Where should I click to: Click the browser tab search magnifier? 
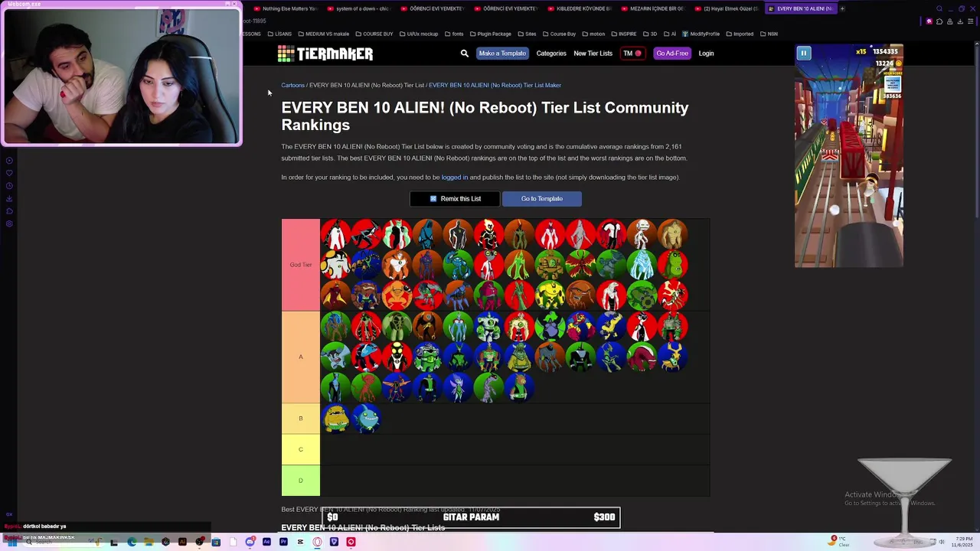939,8
